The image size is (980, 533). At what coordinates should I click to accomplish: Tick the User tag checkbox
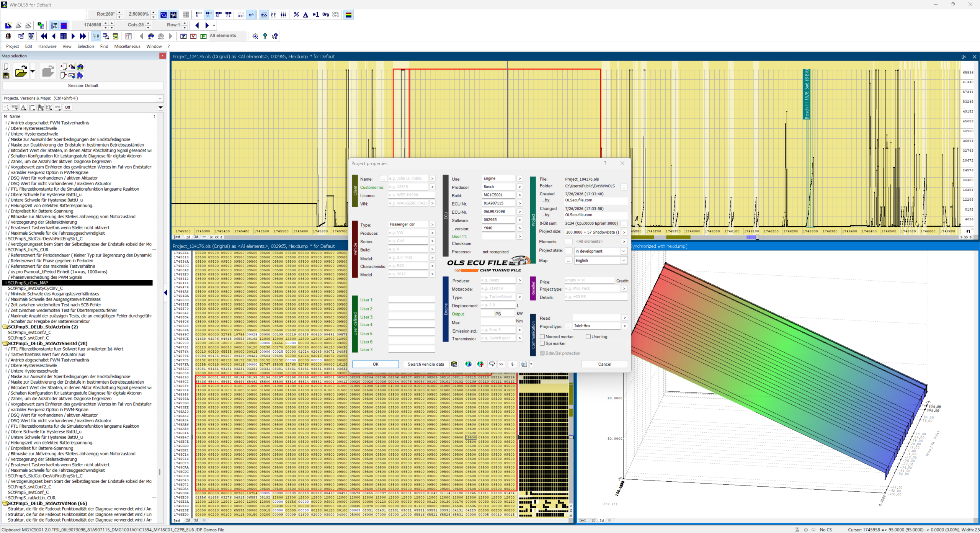coord(588,337)
